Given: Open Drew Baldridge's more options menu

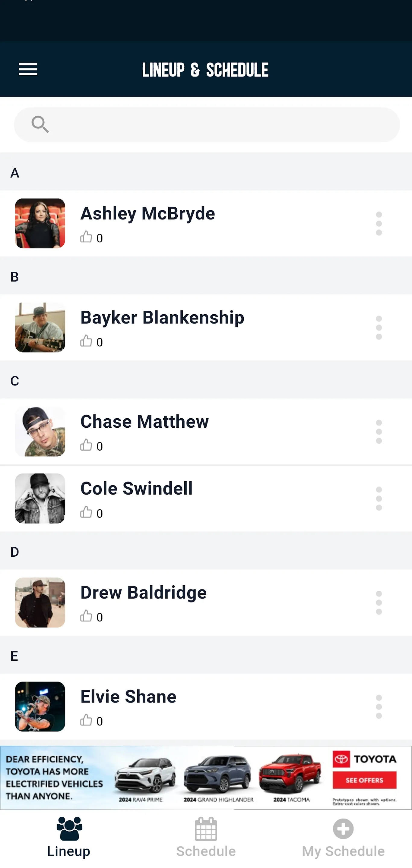Looking at the screenshot, I should 379,602.
